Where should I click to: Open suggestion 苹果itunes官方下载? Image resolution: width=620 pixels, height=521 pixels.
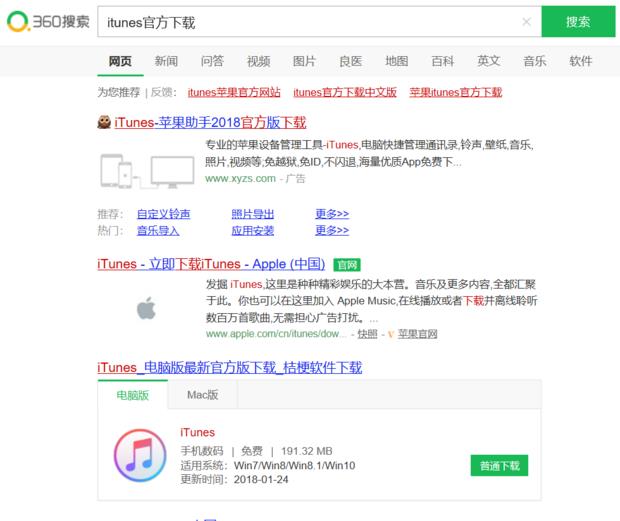[x=456, y=92]
